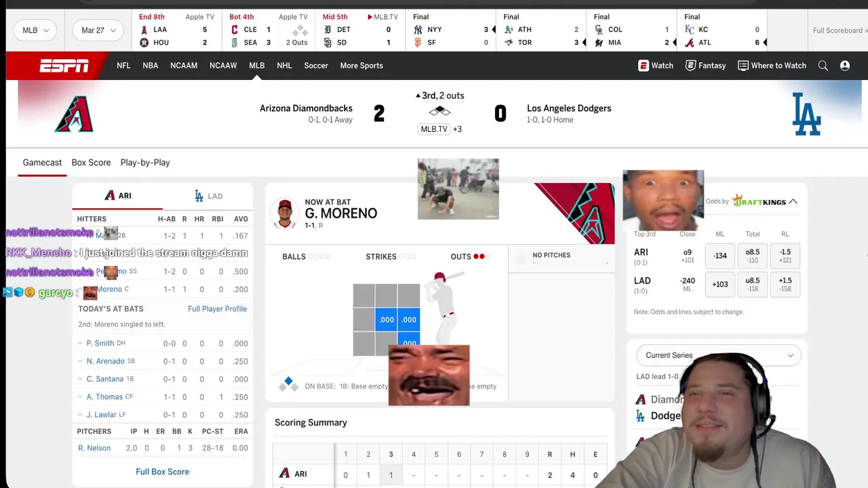
Task: Click the Los Angeles Dodgers large logo
Action: [806, 114]
